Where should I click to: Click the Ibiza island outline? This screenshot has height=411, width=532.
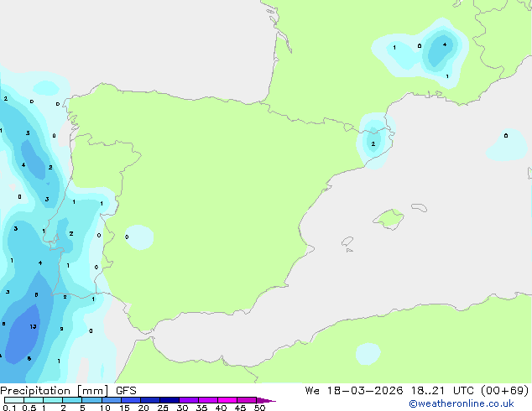(347, 242)
